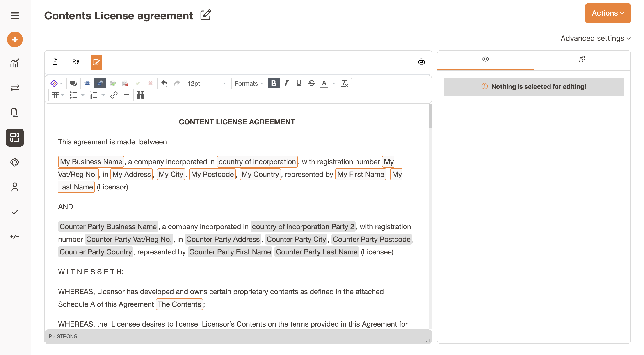Apply bullet list formatting

pos(73,95)
